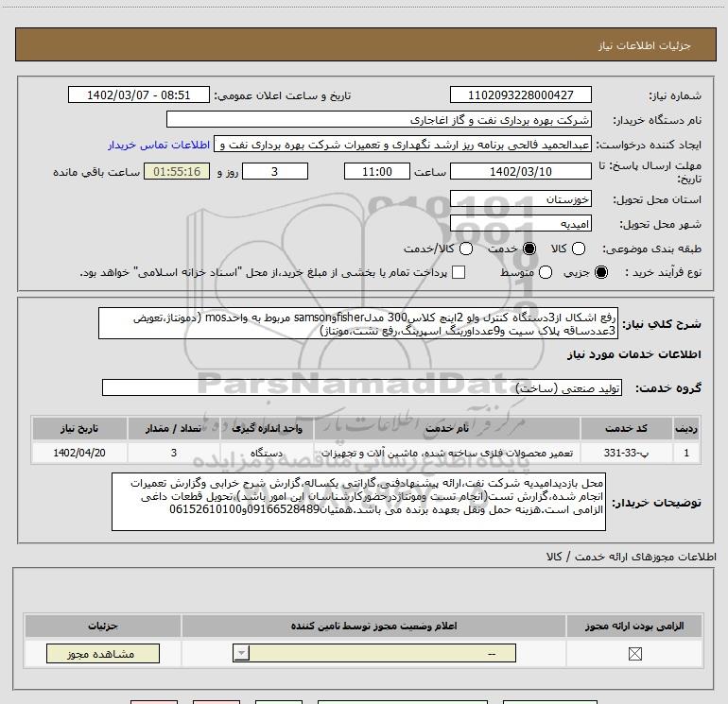Click the unit cell دستگاه
The height and width of the screenshot is (704, 728).
(x=267, y=453)
